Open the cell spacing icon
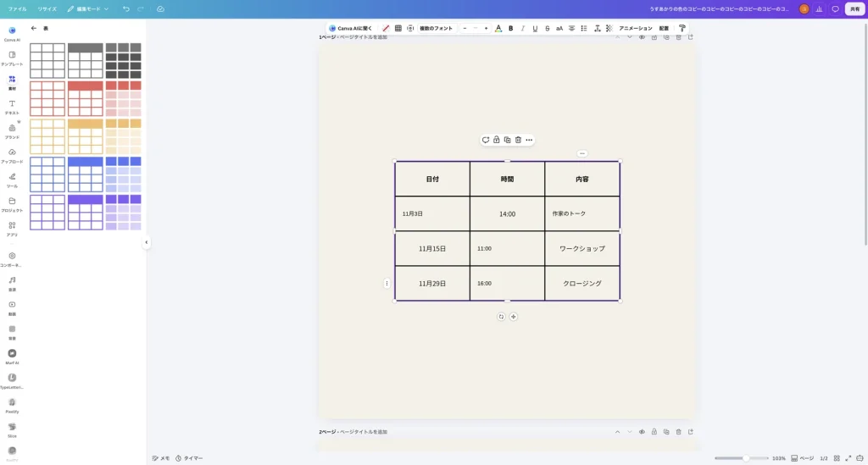Viewport: 868px width, 465px height. coord(410,28)
